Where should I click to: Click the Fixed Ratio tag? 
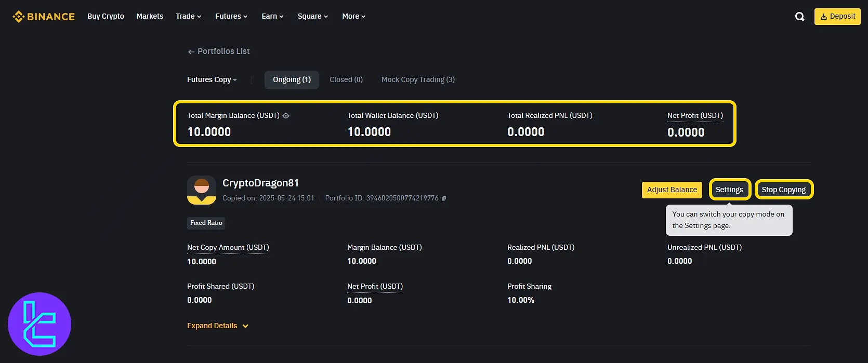pyautogui.click(x=206, y=223)
